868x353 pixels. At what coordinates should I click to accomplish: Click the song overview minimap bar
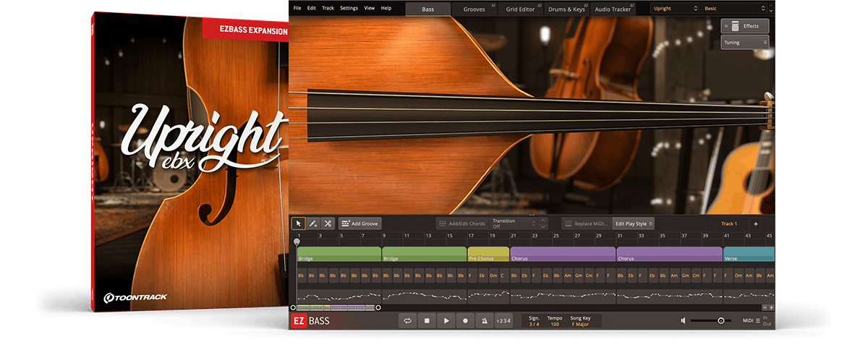tap(335, 307)
